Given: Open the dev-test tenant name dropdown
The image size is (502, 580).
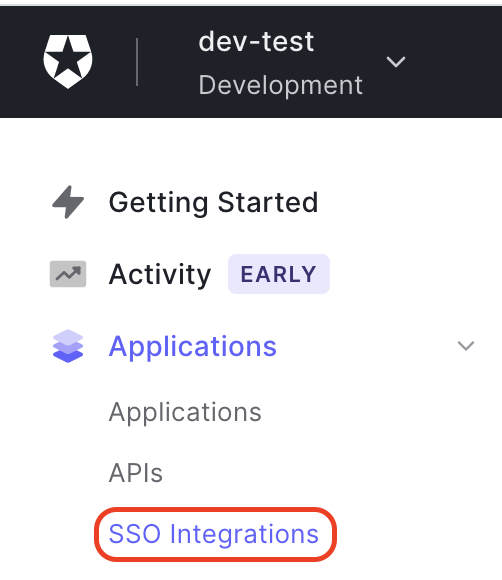Looking at the screenshot, I should tap(256, 41).
